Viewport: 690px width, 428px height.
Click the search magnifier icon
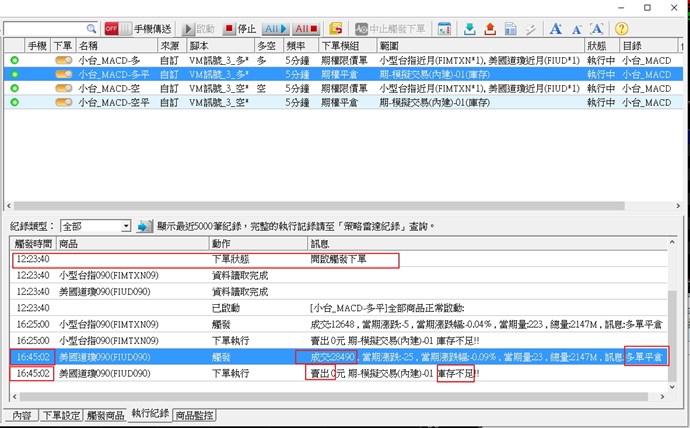point(91,29)
